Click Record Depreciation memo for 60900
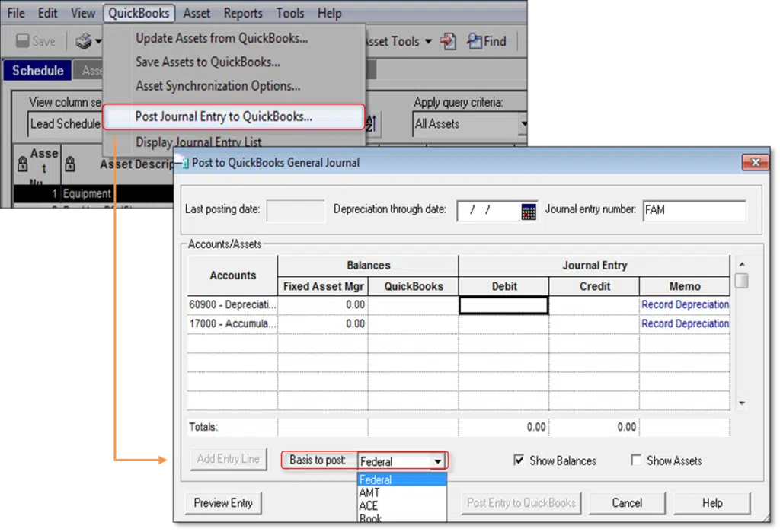The image size is (780, 532). pos(685,304)
